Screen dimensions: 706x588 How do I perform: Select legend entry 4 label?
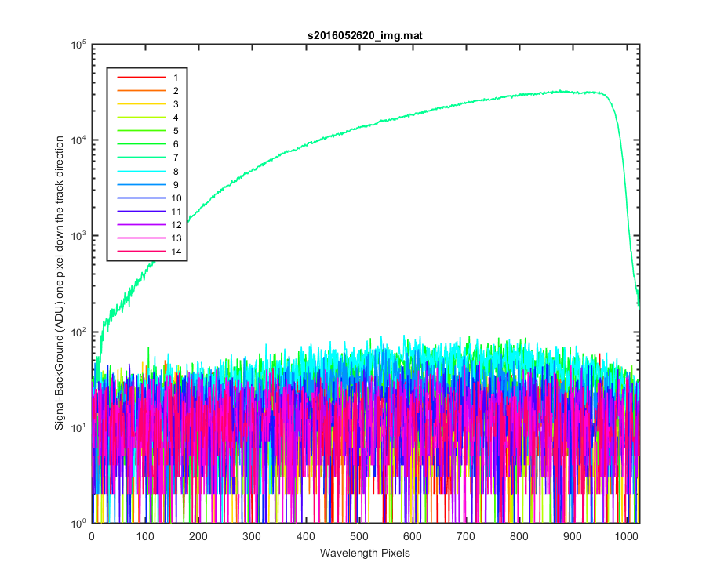point(176,118)
